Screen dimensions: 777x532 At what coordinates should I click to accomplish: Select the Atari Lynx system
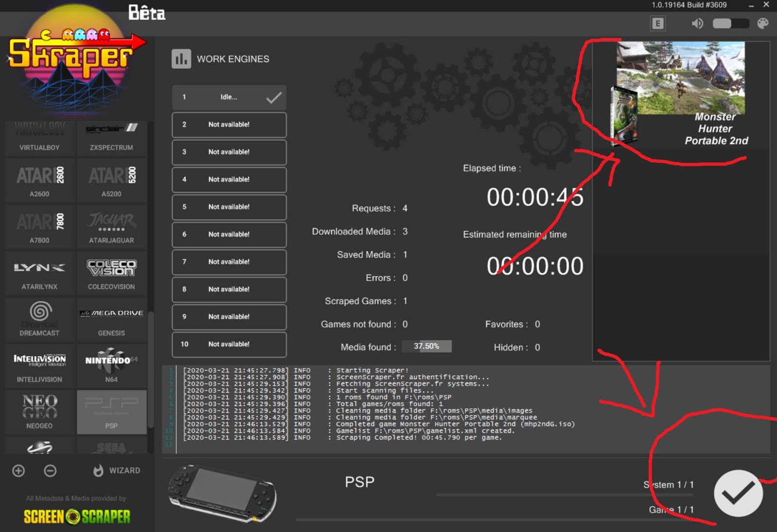40,273
